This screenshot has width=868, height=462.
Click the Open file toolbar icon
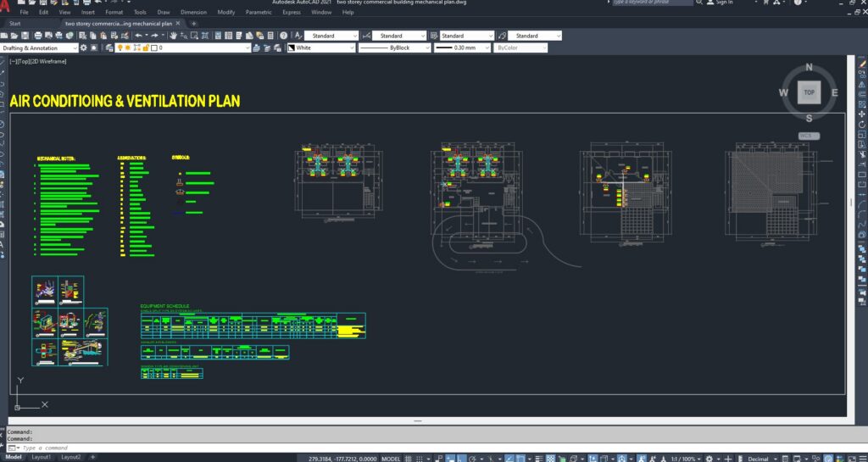14,36
